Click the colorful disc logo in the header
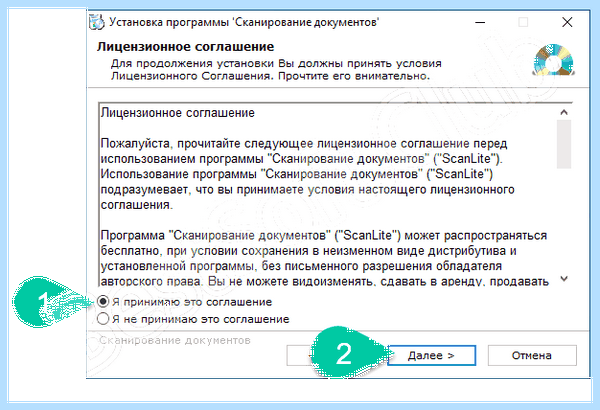600x410 pixels. tap(554, 60)
